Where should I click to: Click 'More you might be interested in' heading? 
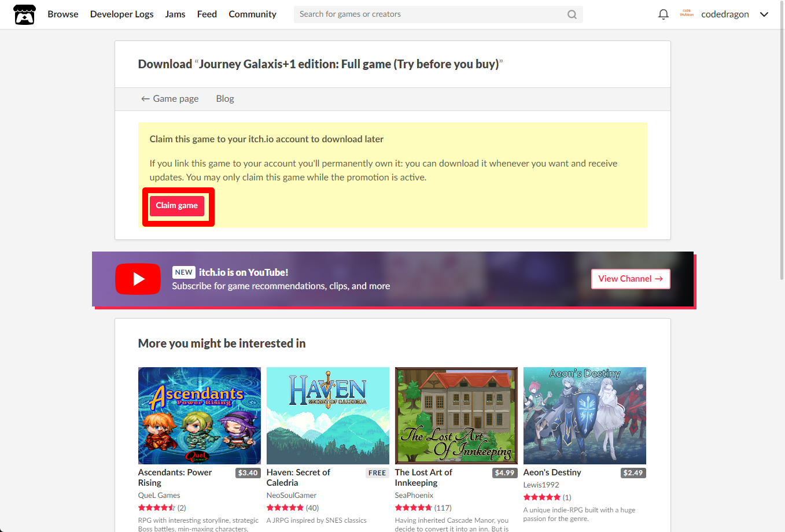point(222,343)
